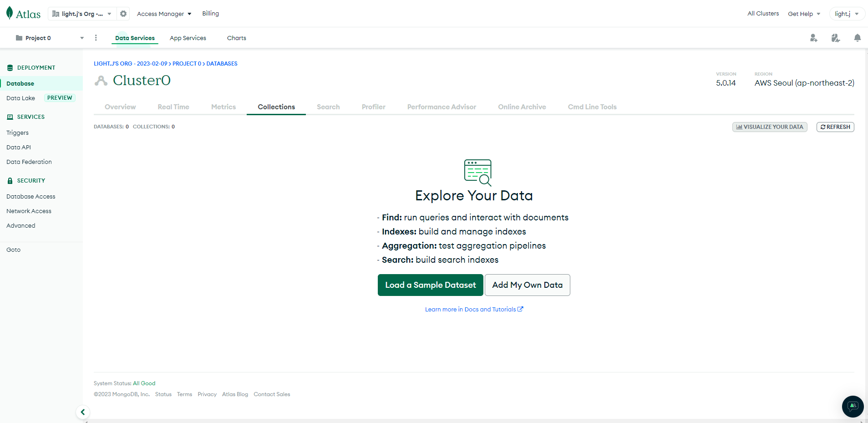Open the Performance Advisor tab

click(442, 107)
